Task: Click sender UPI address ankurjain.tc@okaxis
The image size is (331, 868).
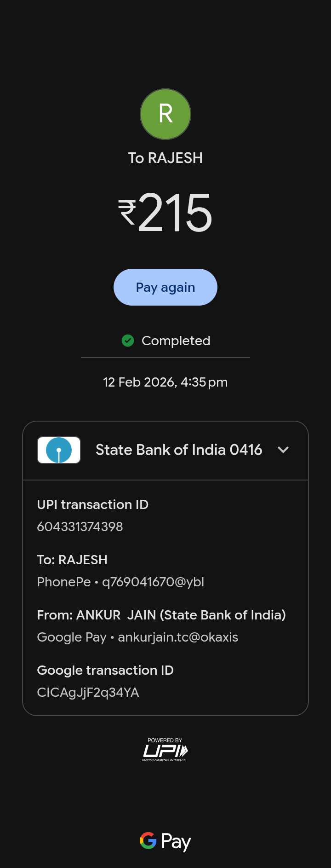Action: (178, 637)
